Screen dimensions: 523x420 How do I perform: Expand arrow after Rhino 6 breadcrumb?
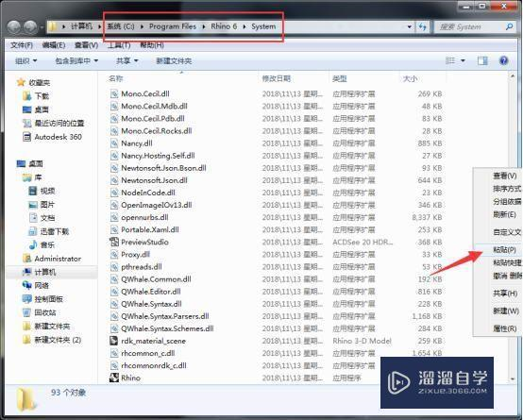coord(244,26)
